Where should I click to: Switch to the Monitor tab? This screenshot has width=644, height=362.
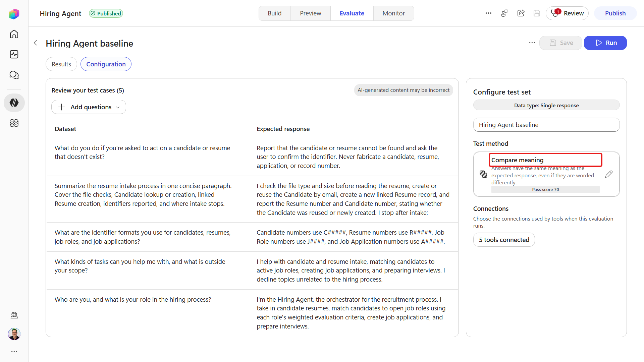pyautogui.click(x=393, y=13)
